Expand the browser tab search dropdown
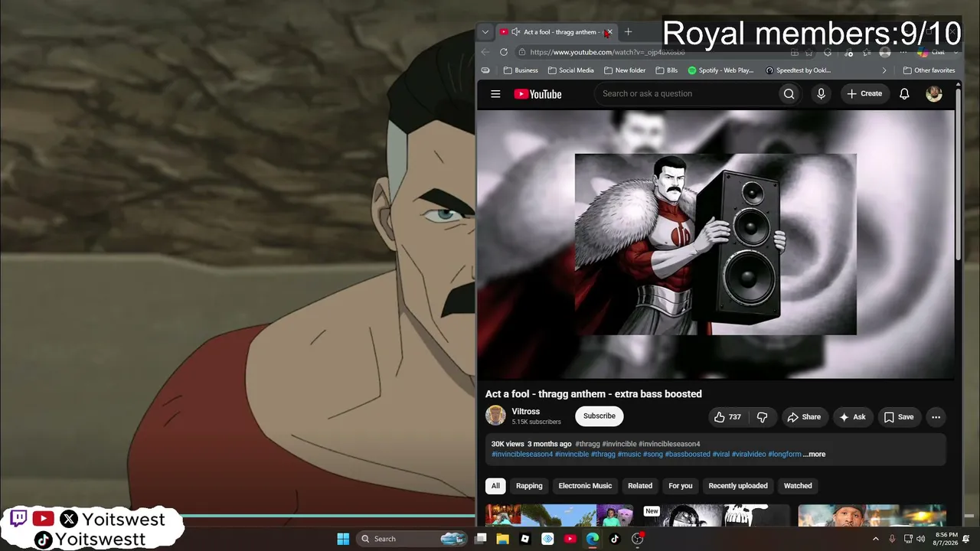 [x=485, y=32]
